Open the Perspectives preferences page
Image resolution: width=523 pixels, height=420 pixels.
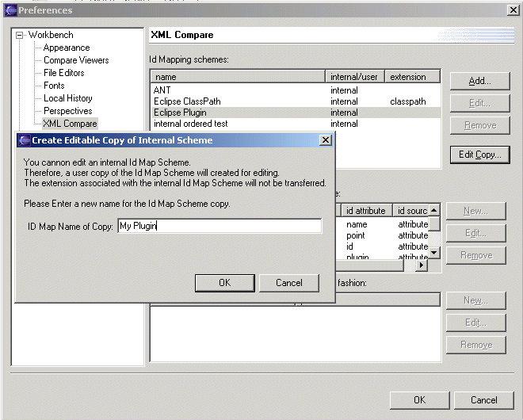(x=67, y=111)
